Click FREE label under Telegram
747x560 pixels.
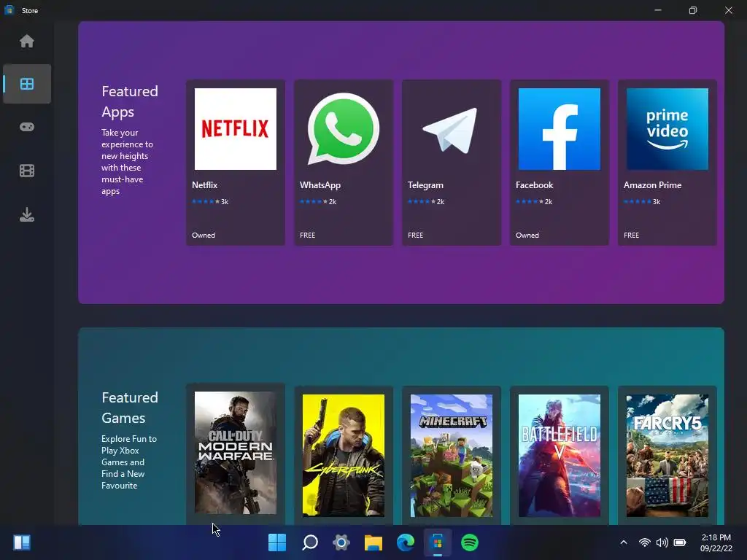415,236
